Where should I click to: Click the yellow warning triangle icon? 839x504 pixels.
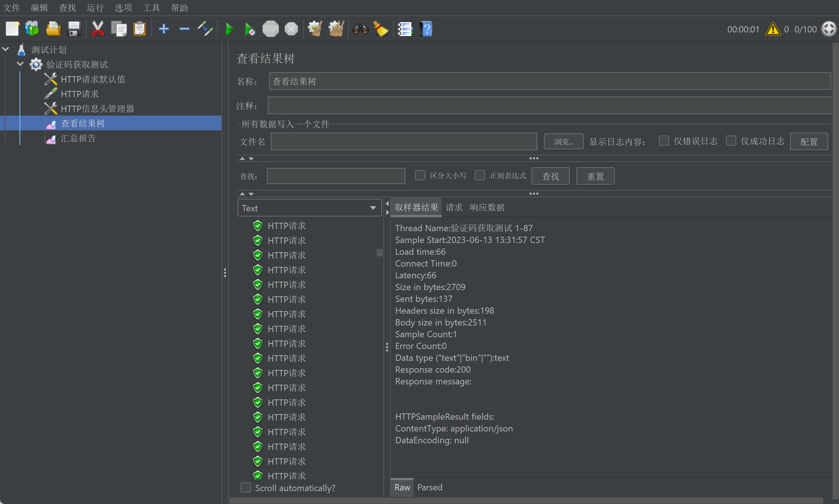pos(773,29)
